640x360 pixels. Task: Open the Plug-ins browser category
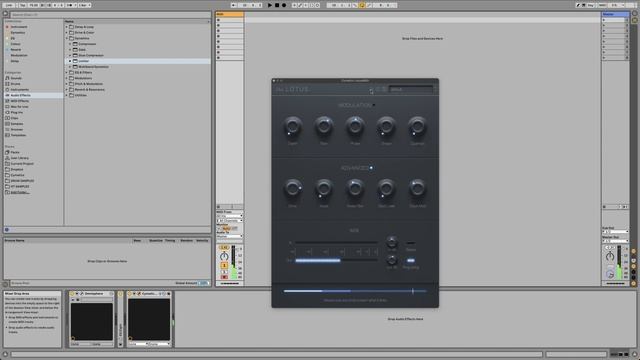point(16,112)
